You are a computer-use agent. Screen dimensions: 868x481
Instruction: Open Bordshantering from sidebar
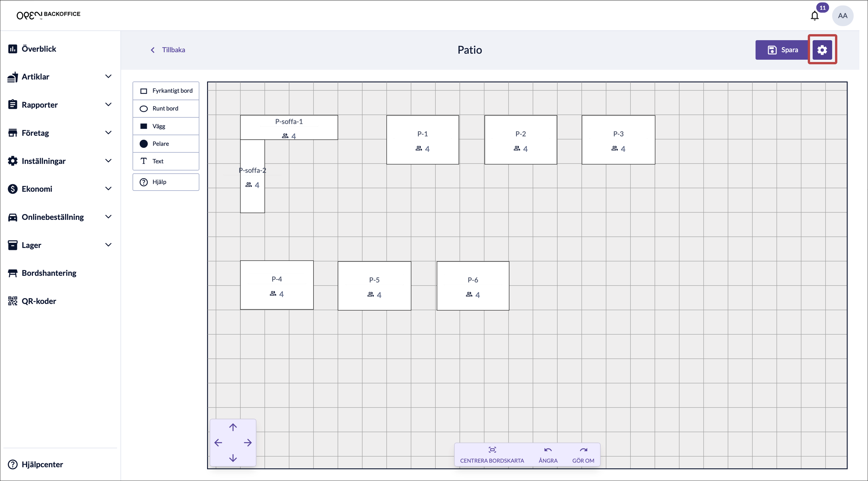[49, 273]
